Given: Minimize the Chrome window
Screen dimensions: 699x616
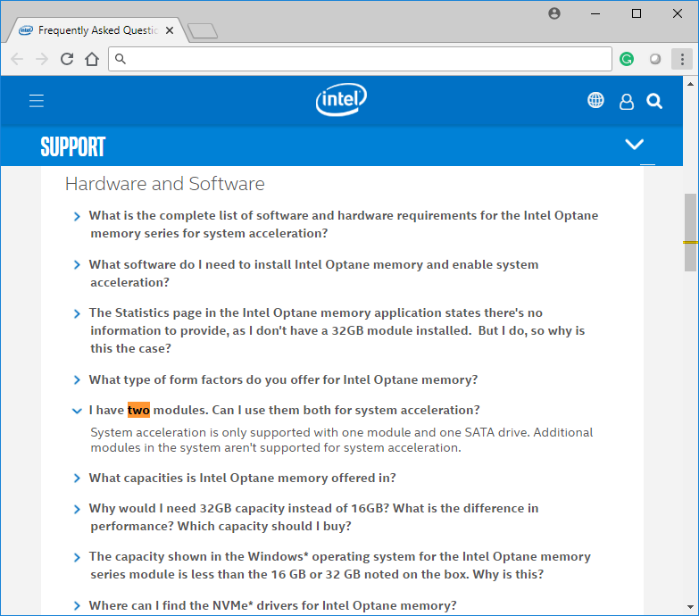Looking at the screenshot, I should (595, 13).
